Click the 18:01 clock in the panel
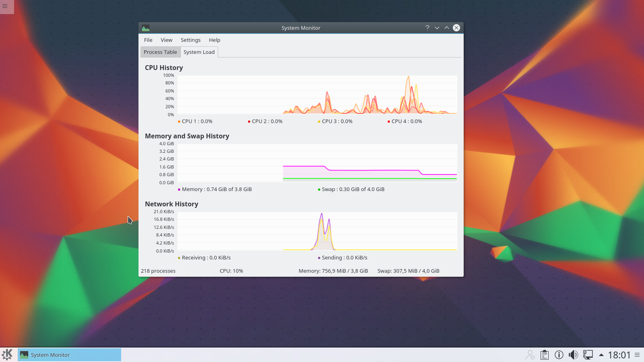This screenshot has width=644, height=362. pyautogui.click(x=619, y=355)
